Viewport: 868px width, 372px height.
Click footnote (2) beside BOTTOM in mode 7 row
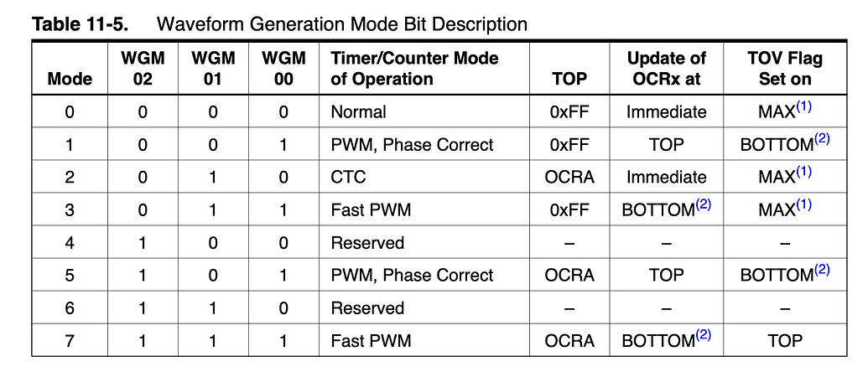pyautogui.click(x=703, y=335)
